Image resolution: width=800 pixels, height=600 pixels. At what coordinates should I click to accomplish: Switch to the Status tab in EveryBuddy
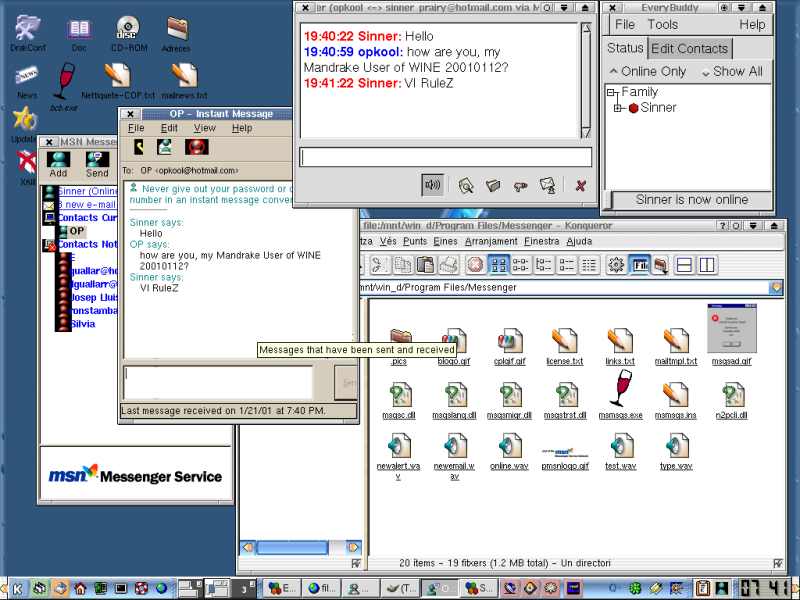(x=625, y=48)
